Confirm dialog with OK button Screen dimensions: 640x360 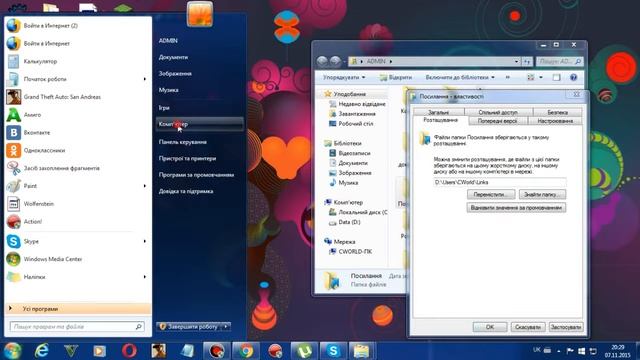(490, 327)
